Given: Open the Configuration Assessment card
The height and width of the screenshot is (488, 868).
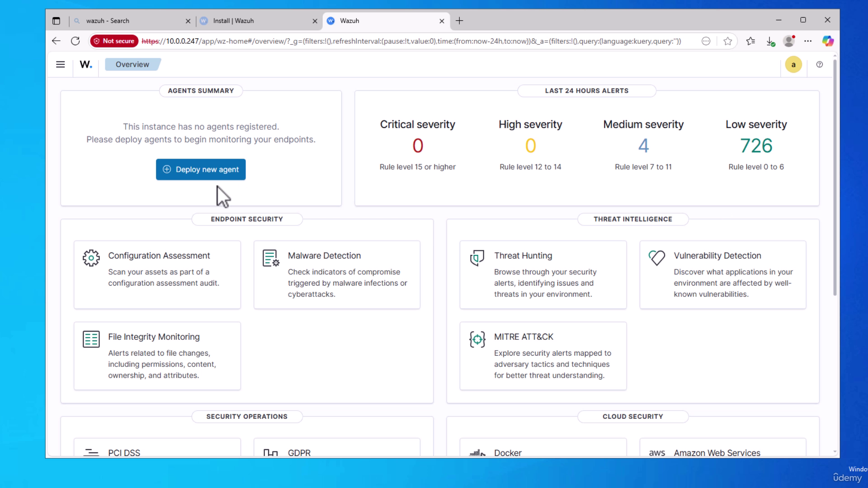Looking at the screenshot, I should (157, 275).
